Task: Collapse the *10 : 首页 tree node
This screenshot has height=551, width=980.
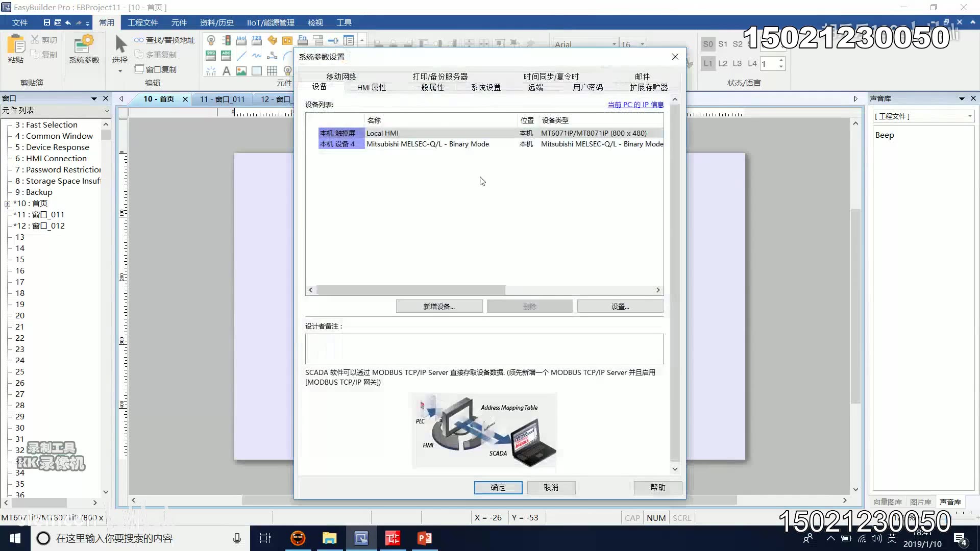Action: coord(7,203)
